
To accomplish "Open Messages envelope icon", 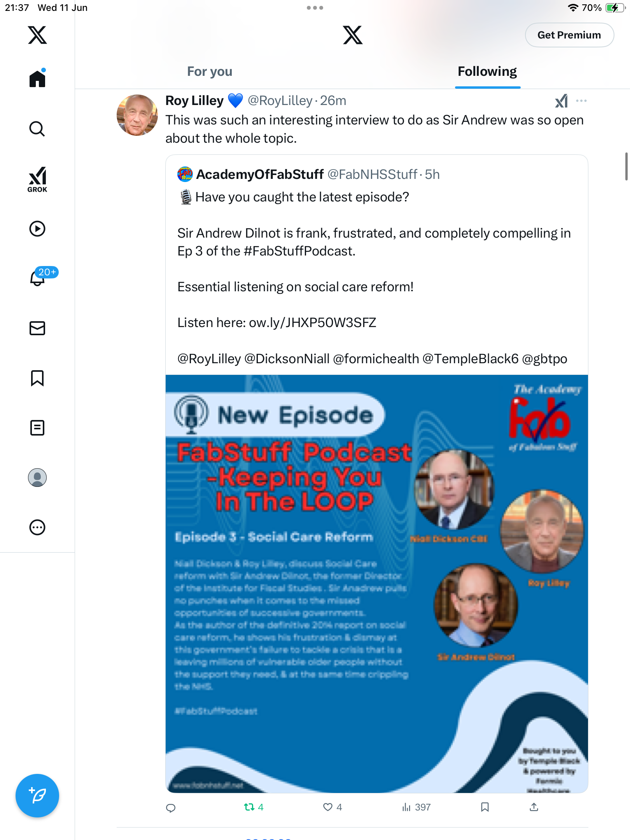I will pos(37,328).
